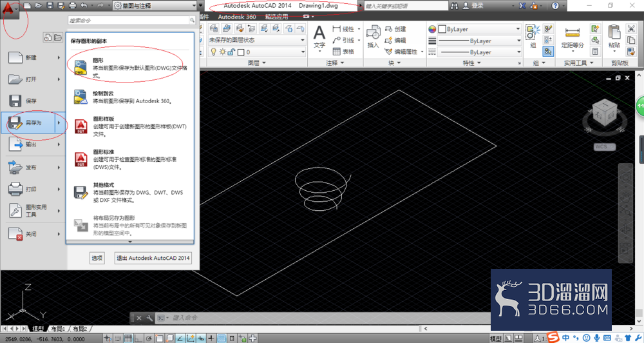The height and width of the screenshot is (343, 644).
Task: Open the object color ByLayer dropdown
Action: 480,29
